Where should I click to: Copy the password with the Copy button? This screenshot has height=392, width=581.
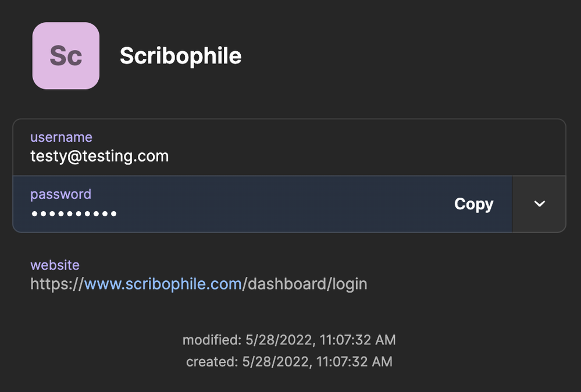coord(473,204)
